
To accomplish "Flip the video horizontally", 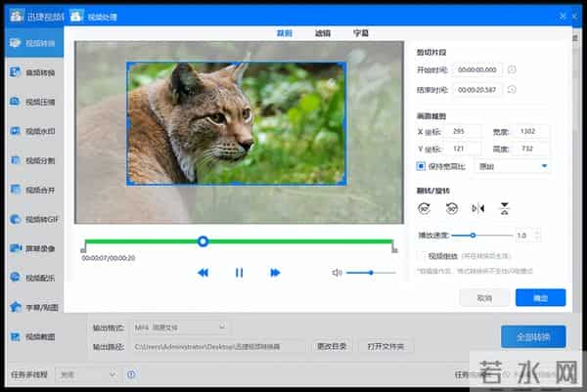I will (x=478, y=208).
